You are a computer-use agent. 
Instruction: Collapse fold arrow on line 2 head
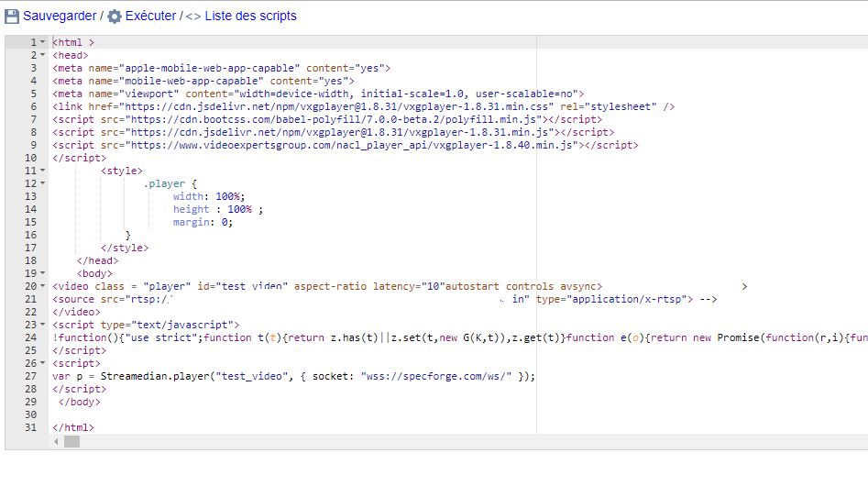[43, 55]
